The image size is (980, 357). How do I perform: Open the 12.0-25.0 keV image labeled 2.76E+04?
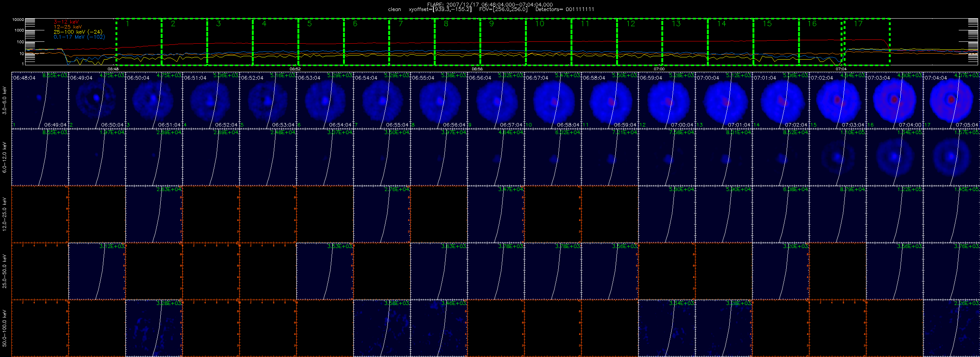point(382,214)
